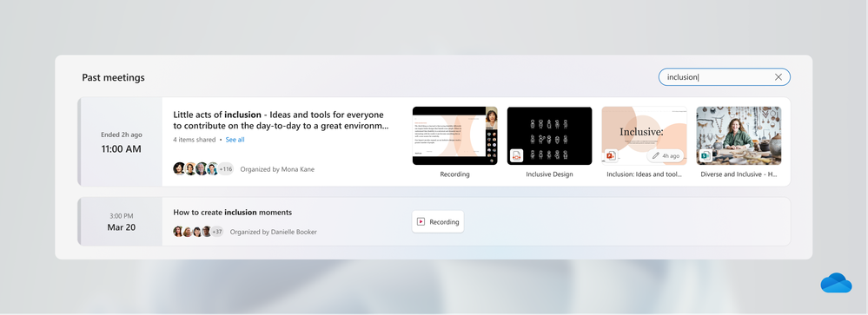Show the +37 additional attendees badge
The width and height of the screenshot is (868, 315).
(217, 232)
